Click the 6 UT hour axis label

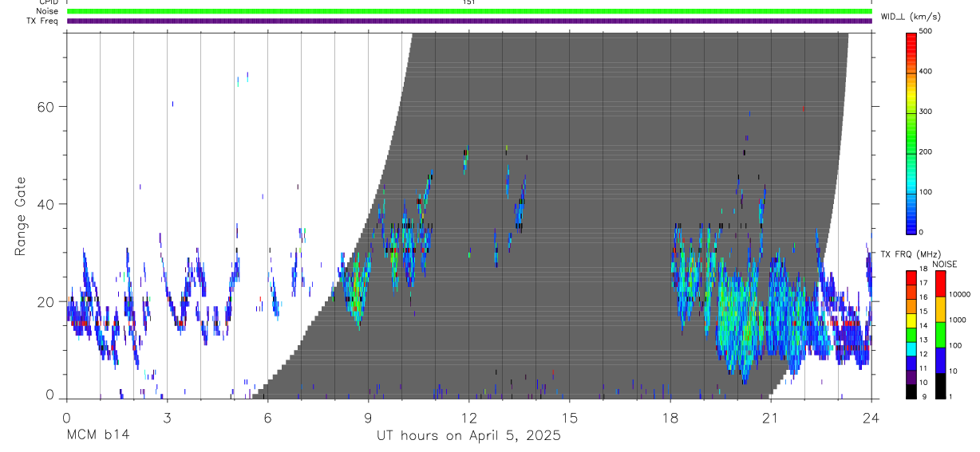pyautogui.click(x=267, y=417)
